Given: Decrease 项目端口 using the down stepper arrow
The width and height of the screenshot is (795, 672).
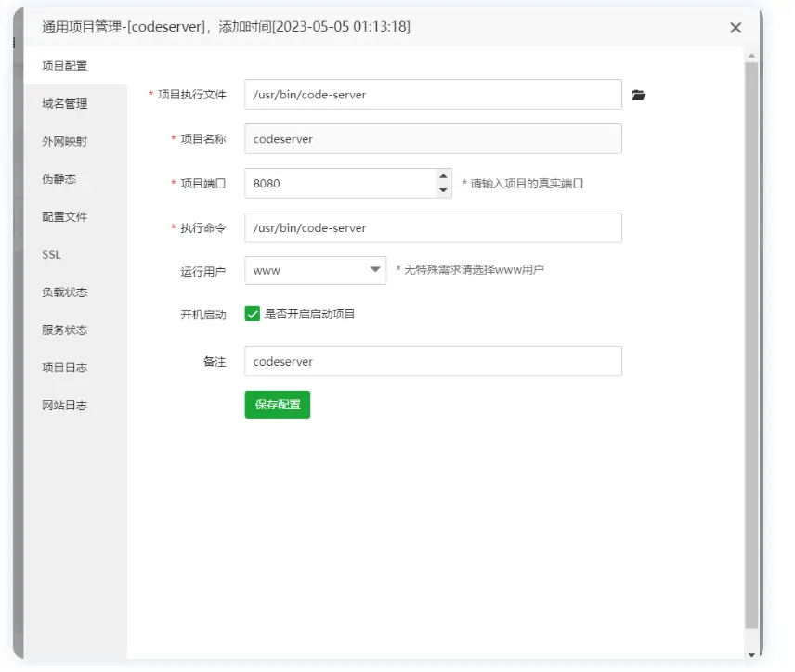Looking at the screenshot, I should tap(443, 188).
